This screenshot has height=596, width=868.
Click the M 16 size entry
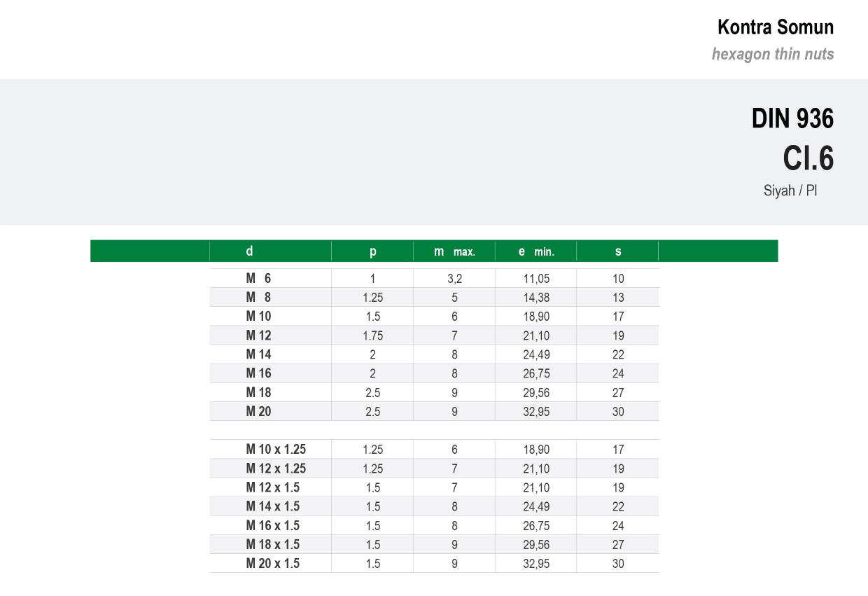point(258,373)
